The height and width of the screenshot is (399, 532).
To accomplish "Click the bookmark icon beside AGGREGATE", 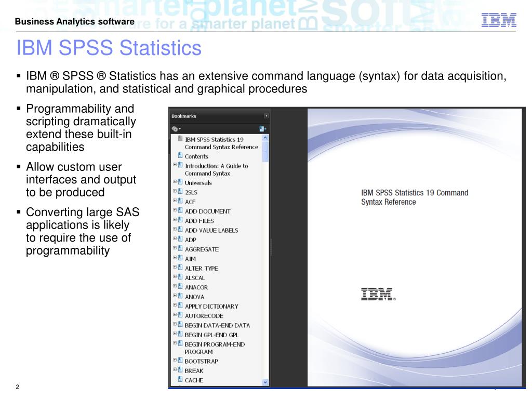I will point(180,248).
